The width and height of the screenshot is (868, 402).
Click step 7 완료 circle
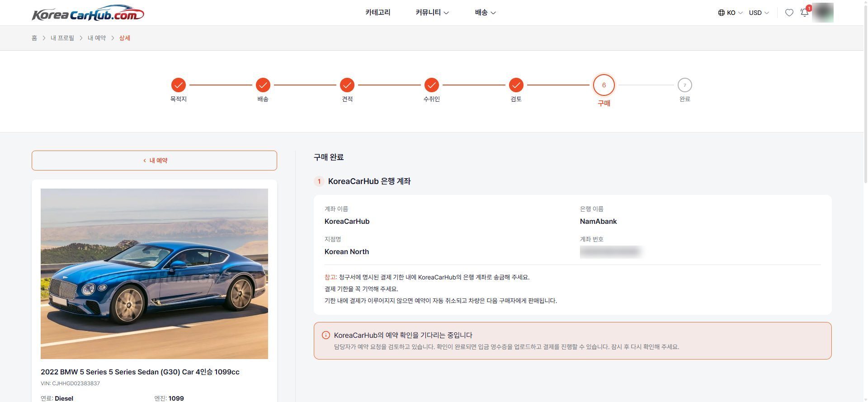684,85
